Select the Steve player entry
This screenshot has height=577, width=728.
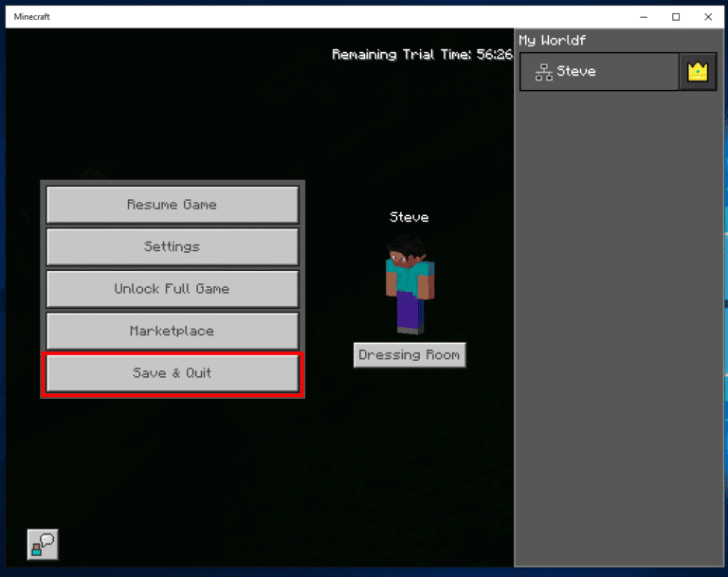tap(599, 72)
